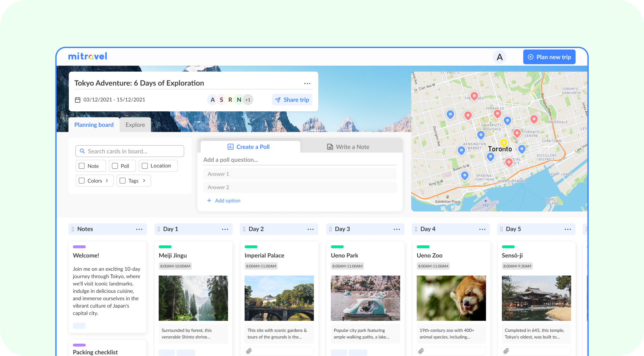Toggle the Tags filter checkbox
Screen dimensions: 644x356
122,181
